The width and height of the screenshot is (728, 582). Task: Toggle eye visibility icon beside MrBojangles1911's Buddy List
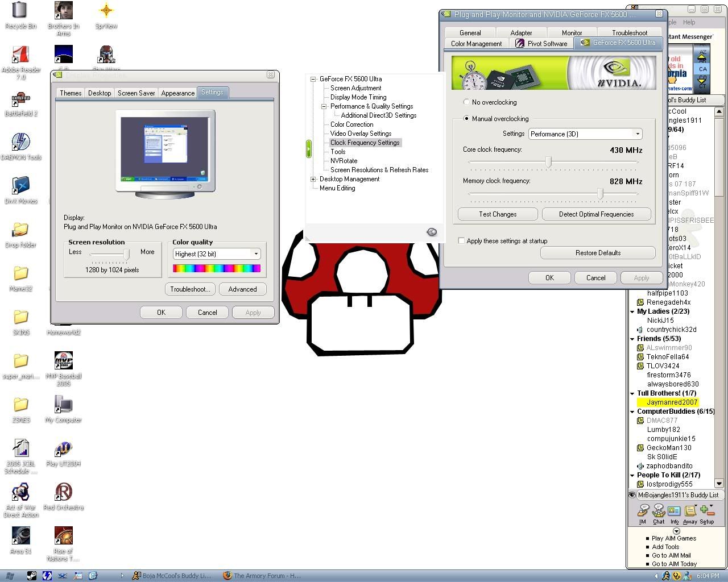tap(632, 495)
